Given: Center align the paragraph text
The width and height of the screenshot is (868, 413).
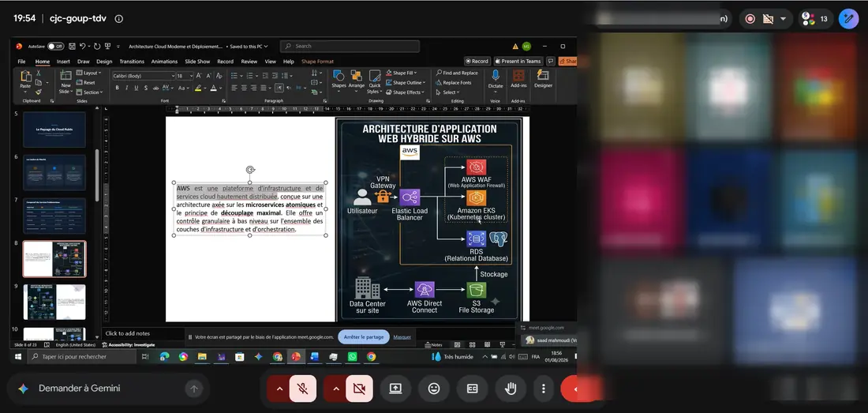Looking at the screenshot, I should click(x=244, y=88).
